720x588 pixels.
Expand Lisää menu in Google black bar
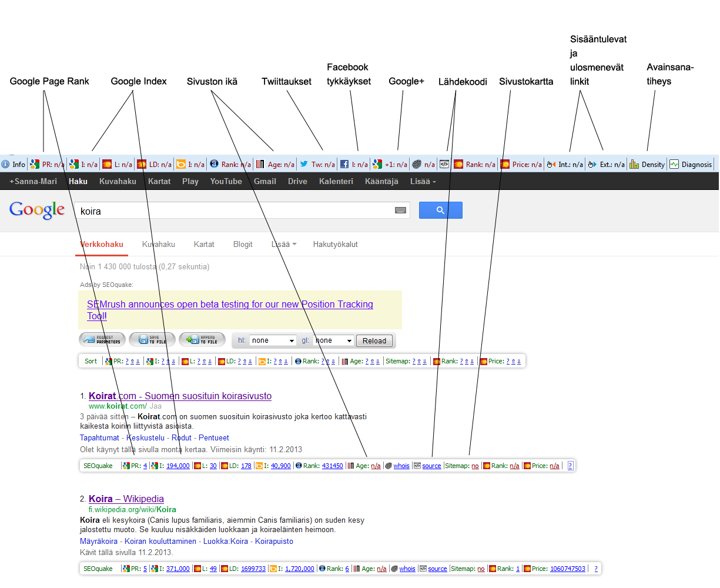(423, 181)
